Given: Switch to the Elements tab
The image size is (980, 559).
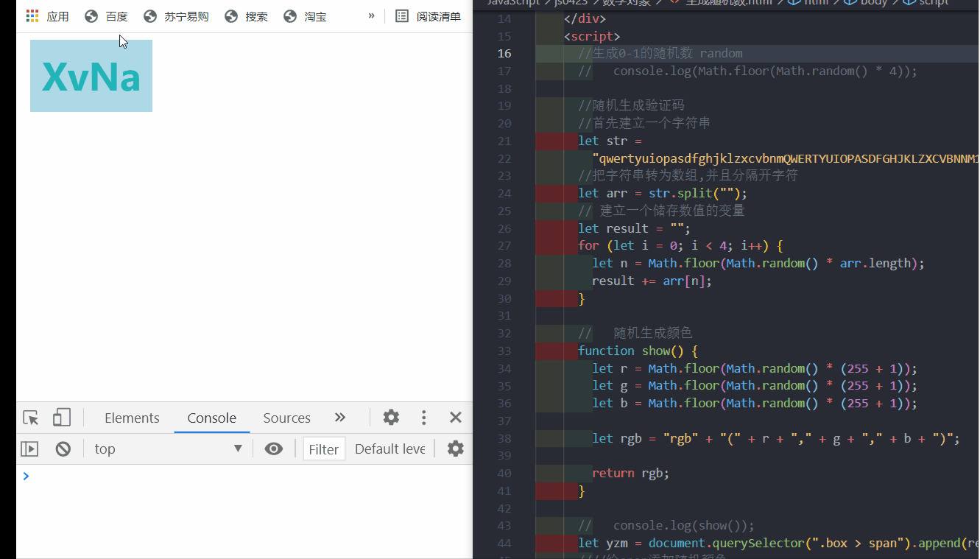Looking at the screenshot, I should pyautogui.click(x=132, y=418).
